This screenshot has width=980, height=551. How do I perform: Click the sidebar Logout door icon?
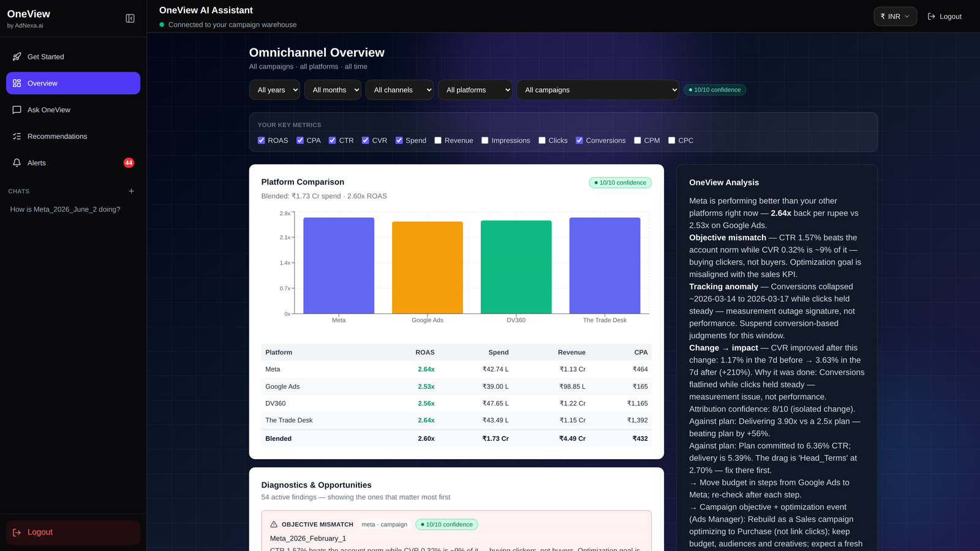[17, 532]
